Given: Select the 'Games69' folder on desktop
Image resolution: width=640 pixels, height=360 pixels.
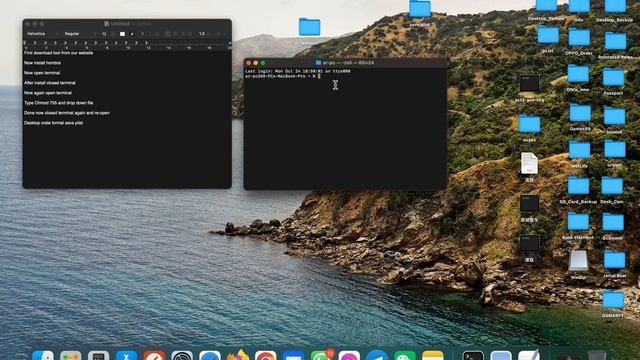Looking at the screenshot, I should 580,113.
